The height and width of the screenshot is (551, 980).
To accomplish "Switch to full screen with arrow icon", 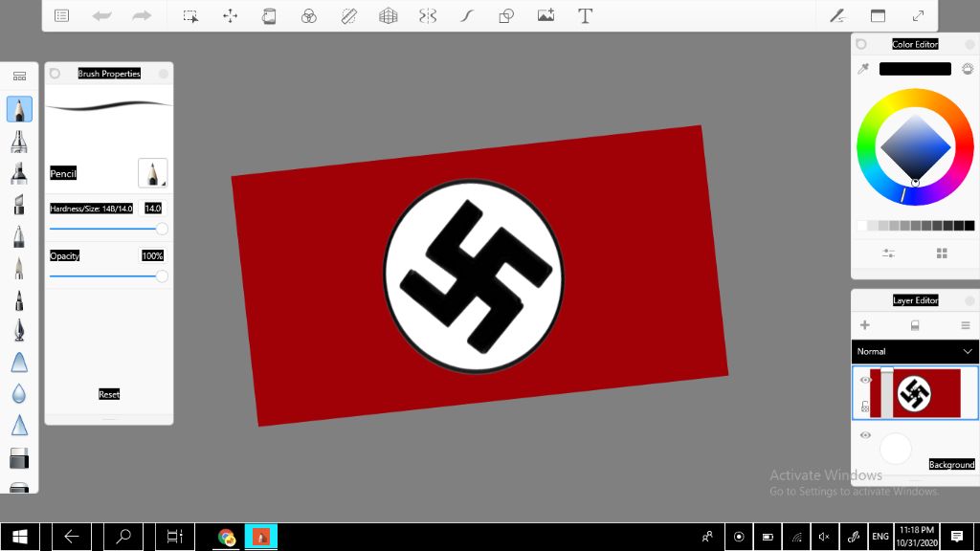I will 918,15.
